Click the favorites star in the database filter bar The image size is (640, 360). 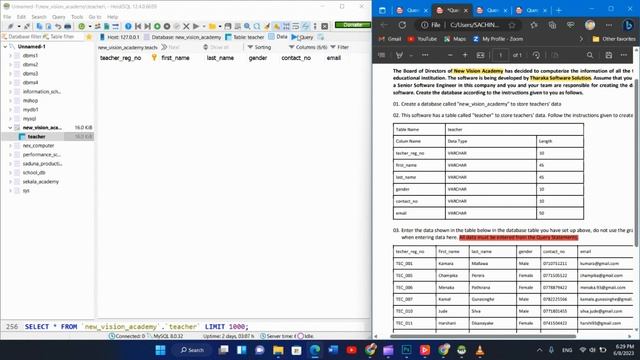[89, 37]
